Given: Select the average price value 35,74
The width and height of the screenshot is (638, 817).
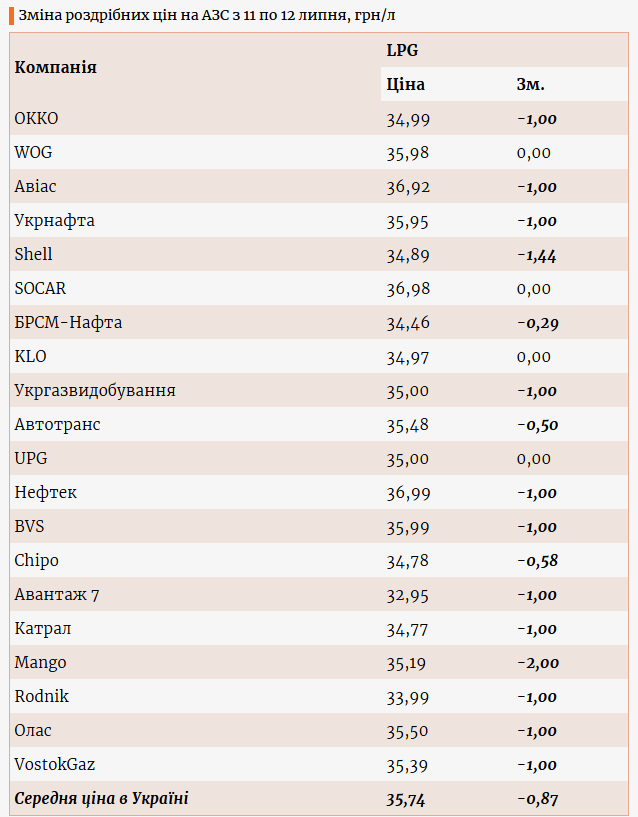Looking at the screenshot, I should [x=407, y=799].
